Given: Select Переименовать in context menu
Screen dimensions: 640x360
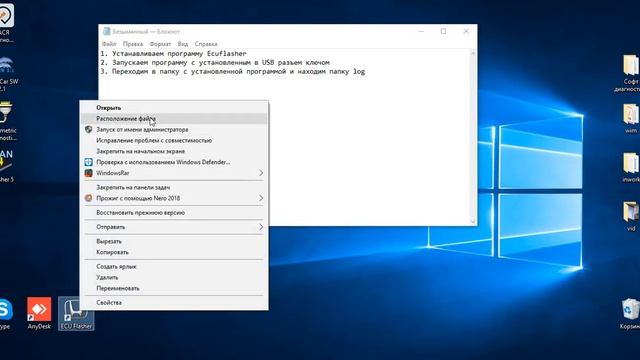Looking at the screenshot, I should pyautogui.click(x=174, y=288).
